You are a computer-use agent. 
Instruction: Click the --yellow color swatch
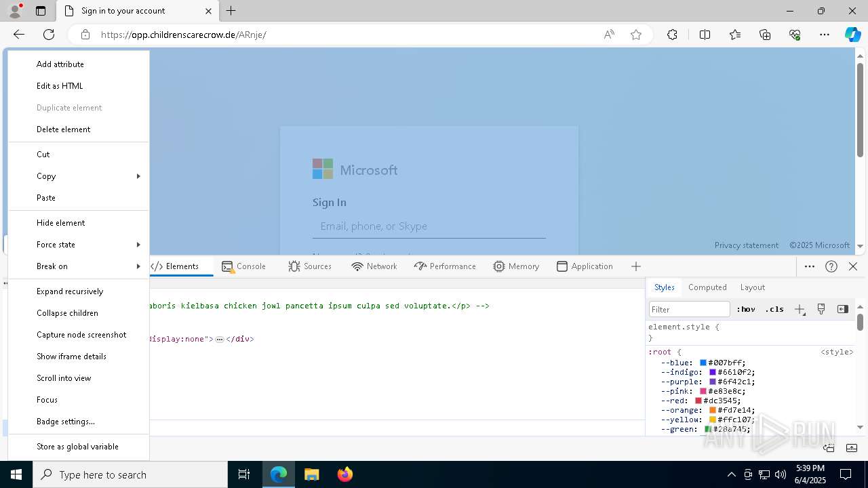pyautogui.click(x=713, y=420)
